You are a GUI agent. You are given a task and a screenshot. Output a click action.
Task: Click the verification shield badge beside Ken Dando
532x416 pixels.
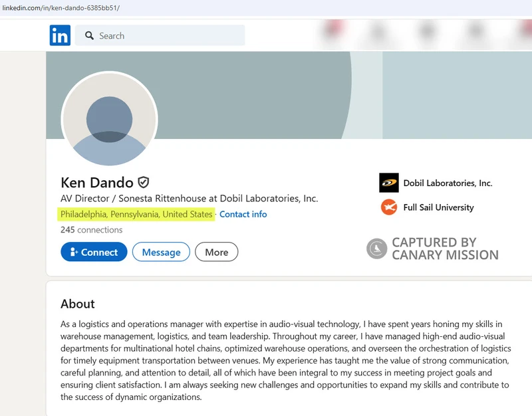pos(144,182)
